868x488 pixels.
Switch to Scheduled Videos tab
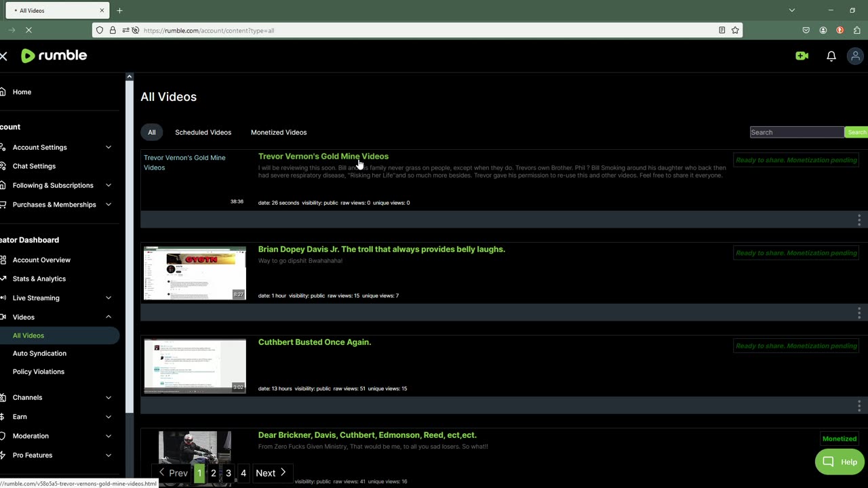point(203,132)
